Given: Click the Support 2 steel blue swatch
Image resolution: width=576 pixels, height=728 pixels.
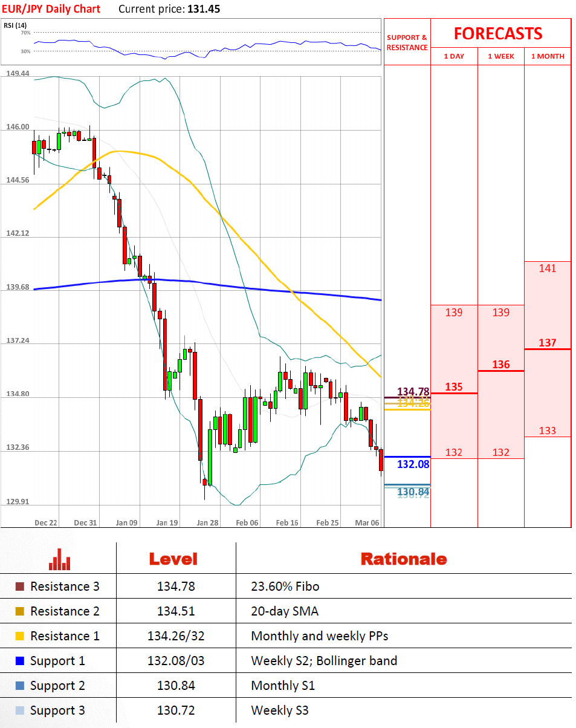Looking at the screenshot, I should click(x=20, y=686).
